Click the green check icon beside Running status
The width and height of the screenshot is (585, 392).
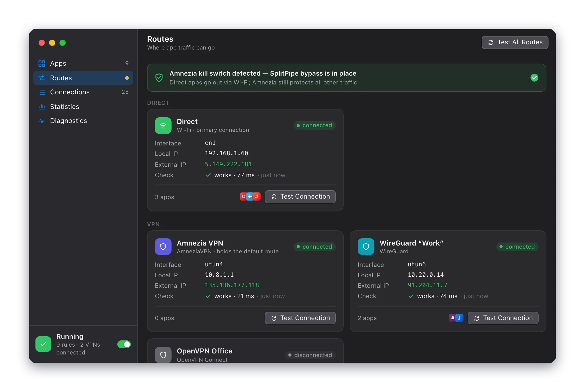[43, 344]
